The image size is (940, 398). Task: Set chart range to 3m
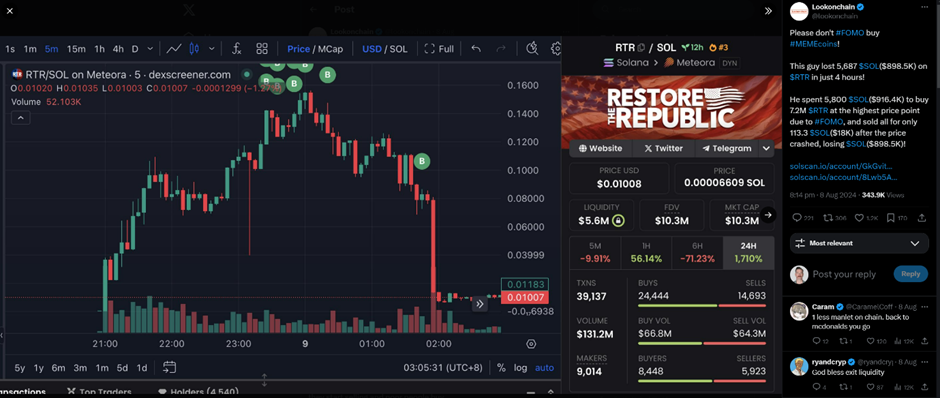[x=80, y=368]
